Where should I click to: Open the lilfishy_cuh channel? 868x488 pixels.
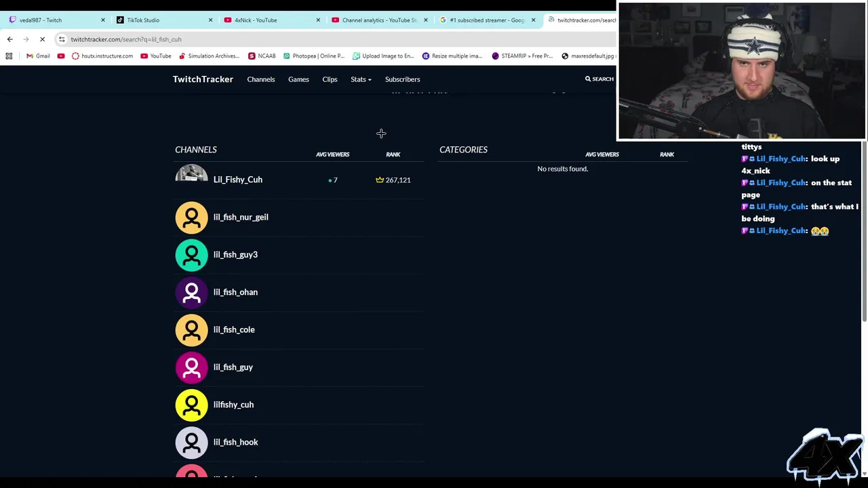pyautogui.click(x=233, y=405)
